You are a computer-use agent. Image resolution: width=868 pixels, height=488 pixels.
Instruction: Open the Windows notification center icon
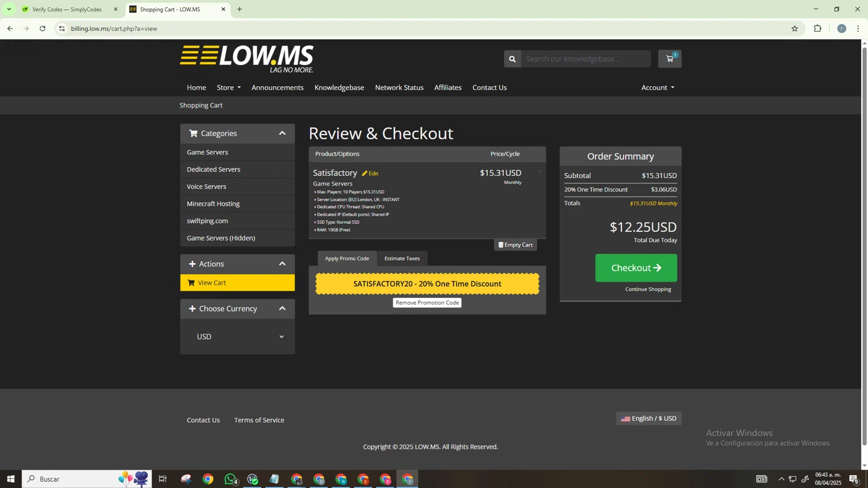click(854, 479)
